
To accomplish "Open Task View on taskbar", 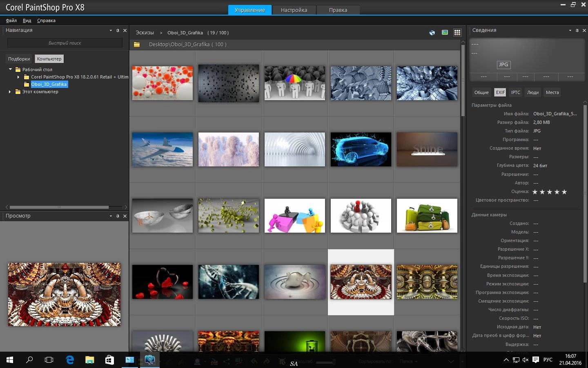I will [49, 360].
